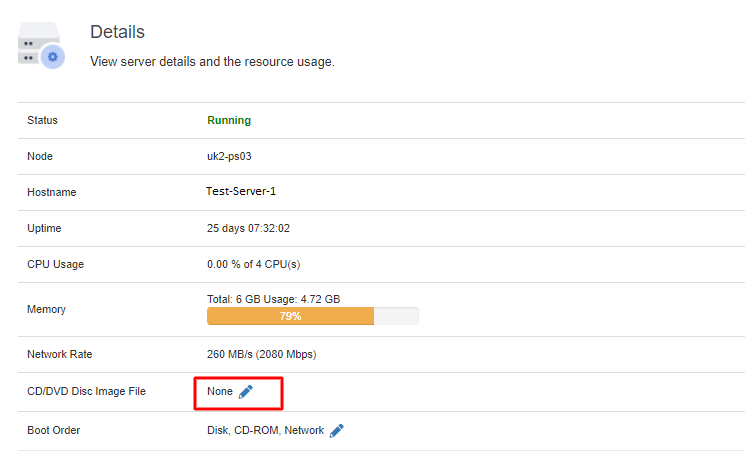Click the Memory row label
Screen dimensions: 753x459
[47, 309]
